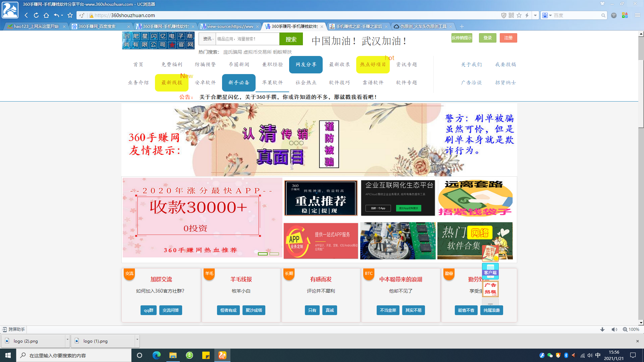Click the free Wi-Fi round icon in toolbar
Image resolution: width=644 pixels, height=362 pixels.
[x=614, y=15]
